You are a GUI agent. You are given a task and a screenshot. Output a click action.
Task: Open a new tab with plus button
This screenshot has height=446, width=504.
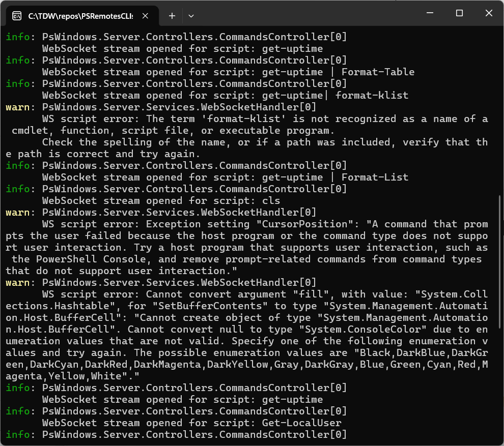(x=172, y=16)
